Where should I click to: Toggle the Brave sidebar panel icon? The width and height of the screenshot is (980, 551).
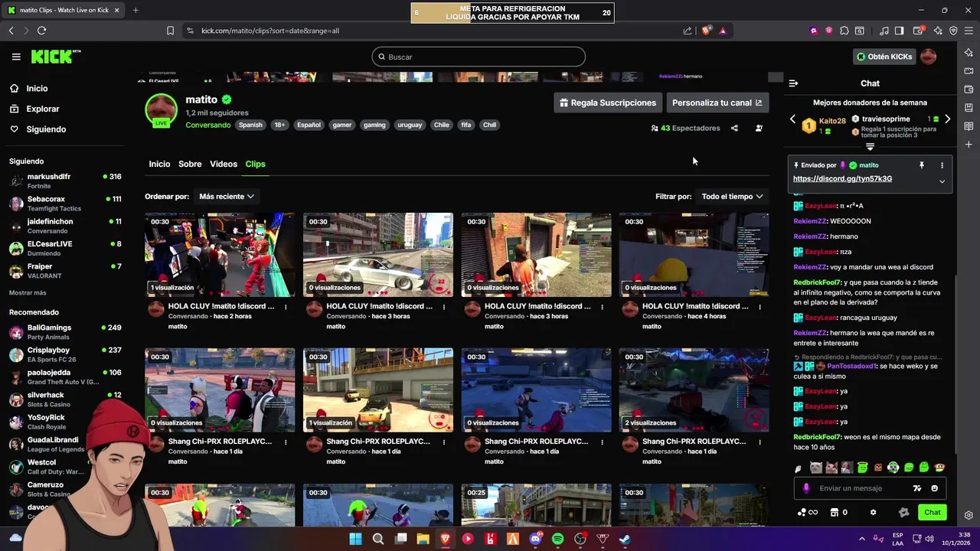tap(899, 31)
